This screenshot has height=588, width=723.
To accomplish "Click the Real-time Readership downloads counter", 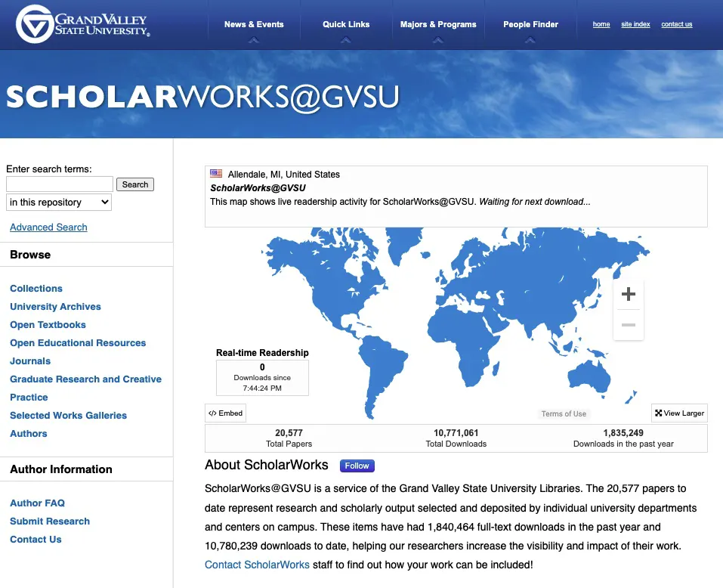I will [262, 378].
